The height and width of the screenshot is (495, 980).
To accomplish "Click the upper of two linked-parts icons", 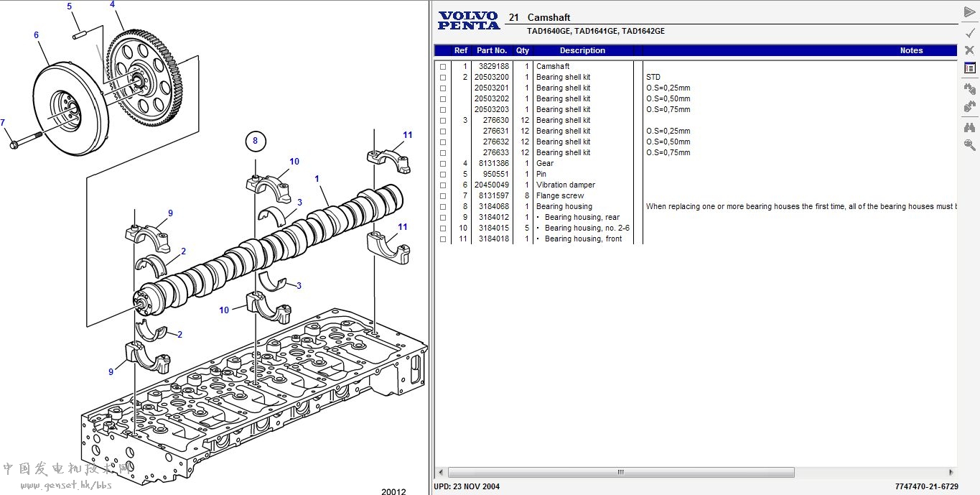I will click(969, 88).
